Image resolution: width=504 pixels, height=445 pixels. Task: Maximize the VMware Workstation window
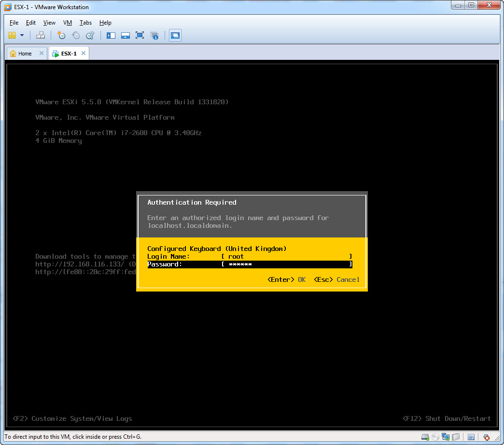(x=471, y=5)
